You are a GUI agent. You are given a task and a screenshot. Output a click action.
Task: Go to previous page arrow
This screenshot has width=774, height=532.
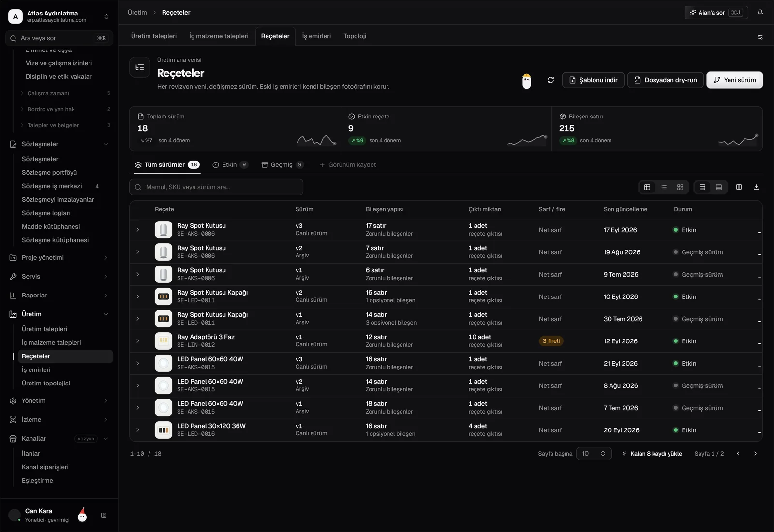pyautogui.click(x=738, y=454)
